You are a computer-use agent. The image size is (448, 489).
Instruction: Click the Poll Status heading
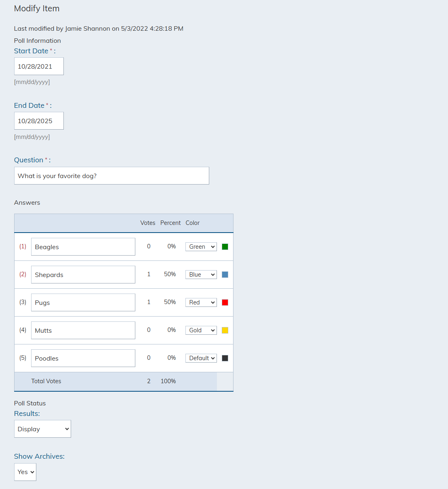(30, 403)
